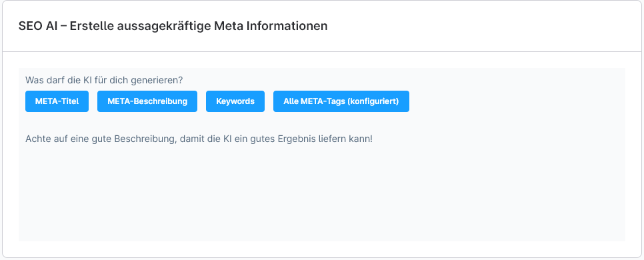
Task: Click the question 'Was darf die KI für dich generieren?'
Action: coord(104,80)
